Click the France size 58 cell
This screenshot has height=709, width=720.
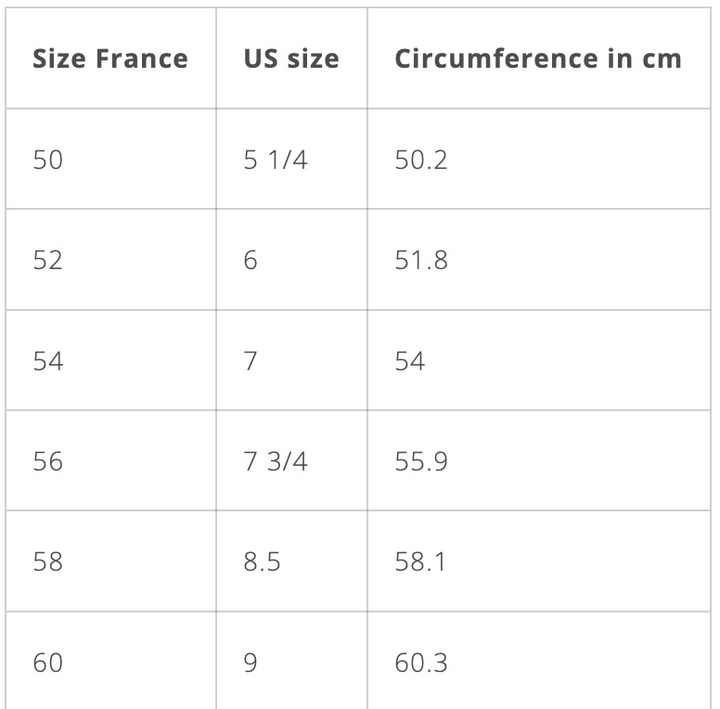[x=48, y=561]
